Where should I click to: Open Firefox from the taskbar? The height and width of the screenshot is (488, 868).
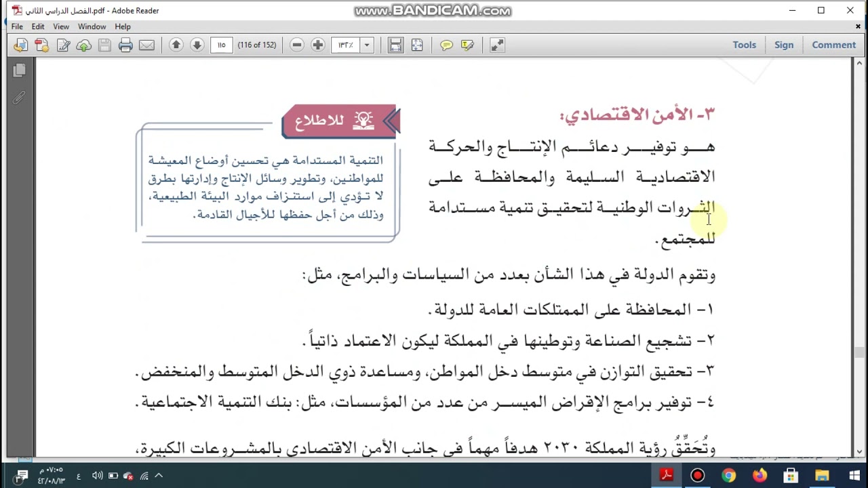pyautogui.click(x=759, y=475)
